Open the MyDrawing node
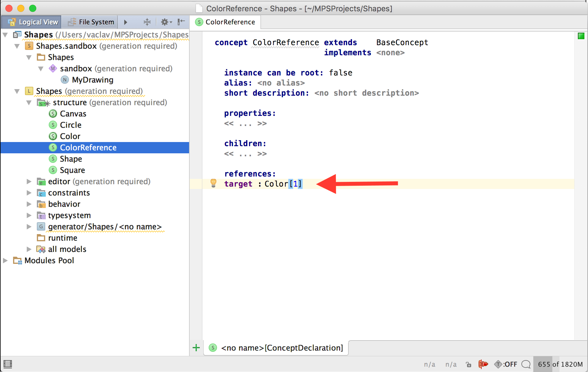588x372 pixels. tap(92, 80)
